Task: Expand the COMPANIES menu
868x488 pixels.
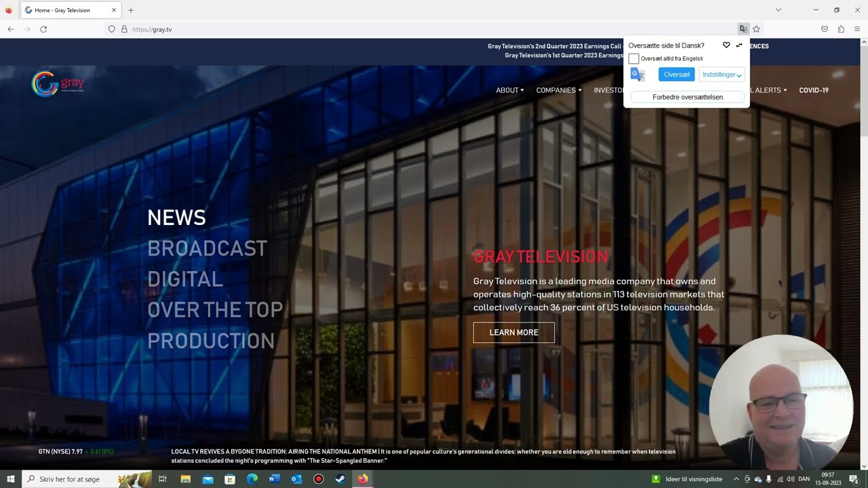Action: pos(559,90)
